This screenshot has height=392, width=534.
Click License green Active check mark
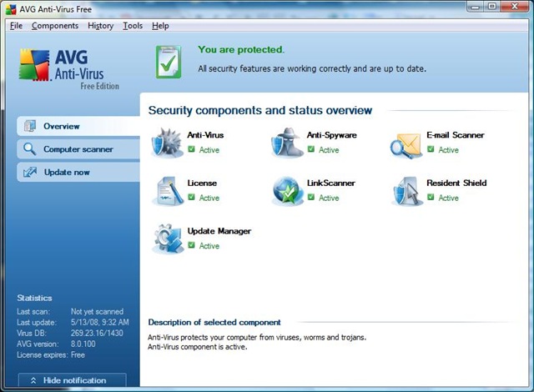coord(191,197)
